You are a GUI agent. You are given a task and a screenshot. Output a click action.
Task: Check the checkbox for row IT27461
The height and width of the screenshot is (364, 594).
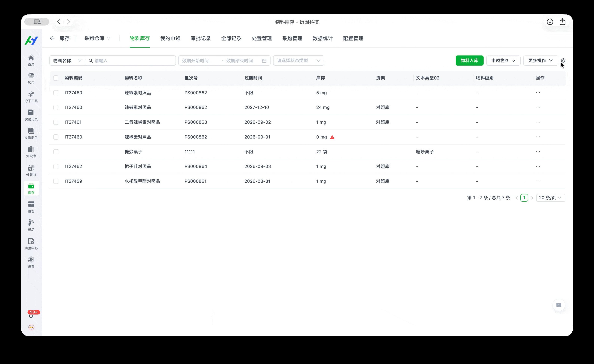[x=56, y=122]
